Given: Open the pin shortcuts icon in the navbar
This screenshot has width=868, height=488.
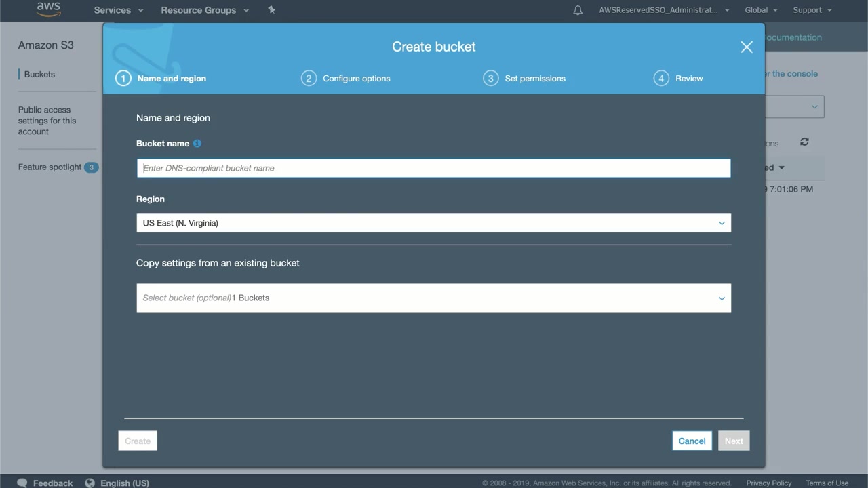Looking at the screenshot, I should [272, 10].
